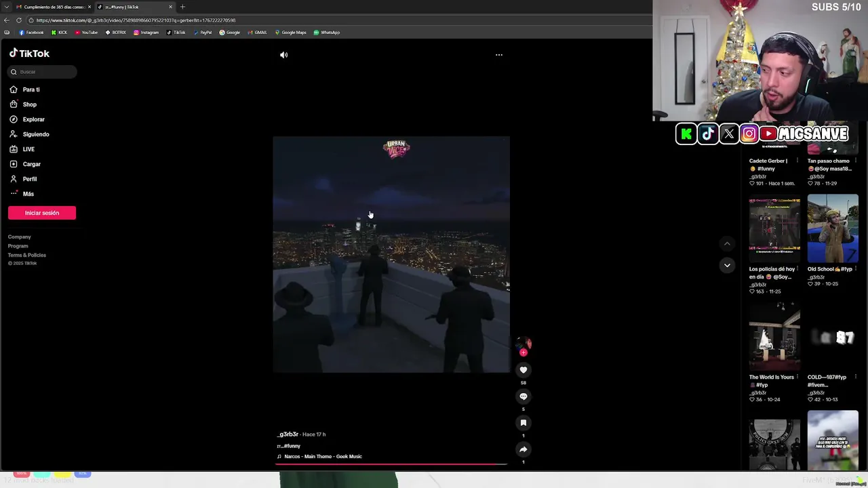Click the main video player
This screenshot has height=488, width=868.
(x=391, y=254)
